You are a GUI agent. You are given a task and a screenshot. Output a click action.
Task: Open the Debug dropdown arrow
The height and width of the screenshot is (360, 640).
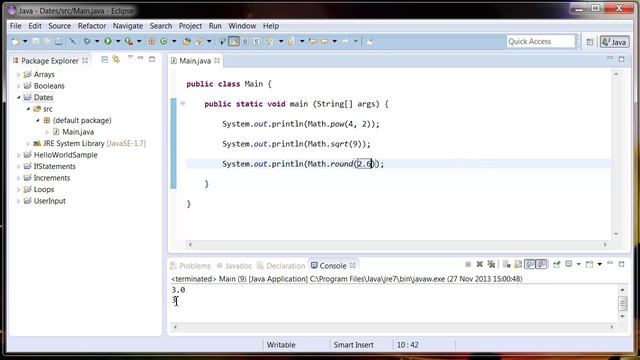click(97, 41)
